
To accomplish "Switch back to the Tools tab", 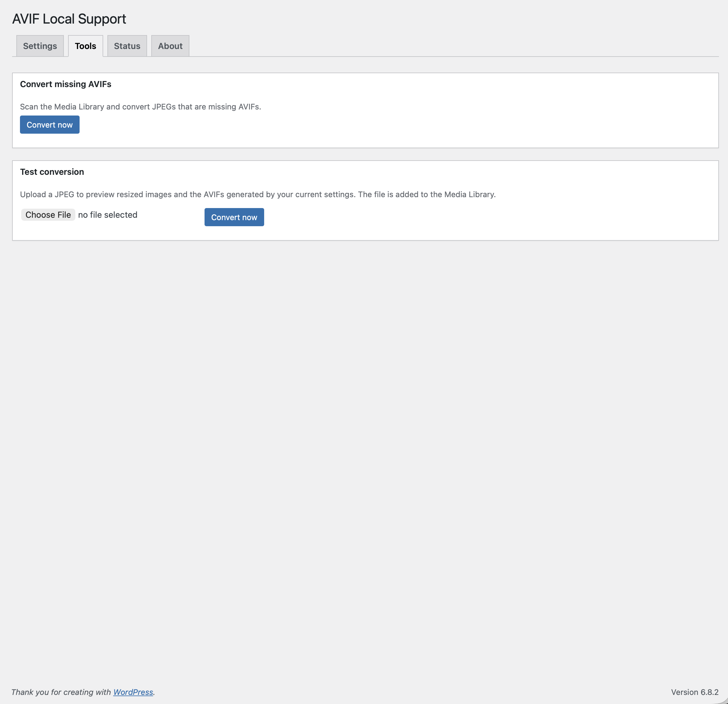I will point(85,46).
